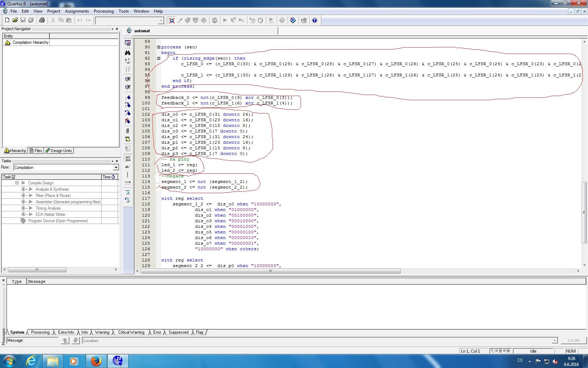588x368 pixels.
Task: Click the Find binoculars icon in editor sidebar
Action: click(x=128, y=53)
